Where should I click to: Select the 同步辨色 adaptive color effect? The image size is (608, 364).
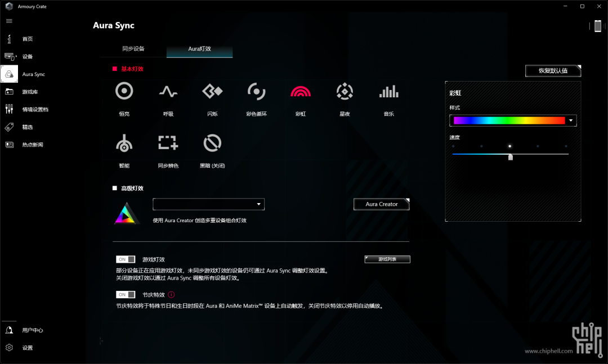[168, 143]
